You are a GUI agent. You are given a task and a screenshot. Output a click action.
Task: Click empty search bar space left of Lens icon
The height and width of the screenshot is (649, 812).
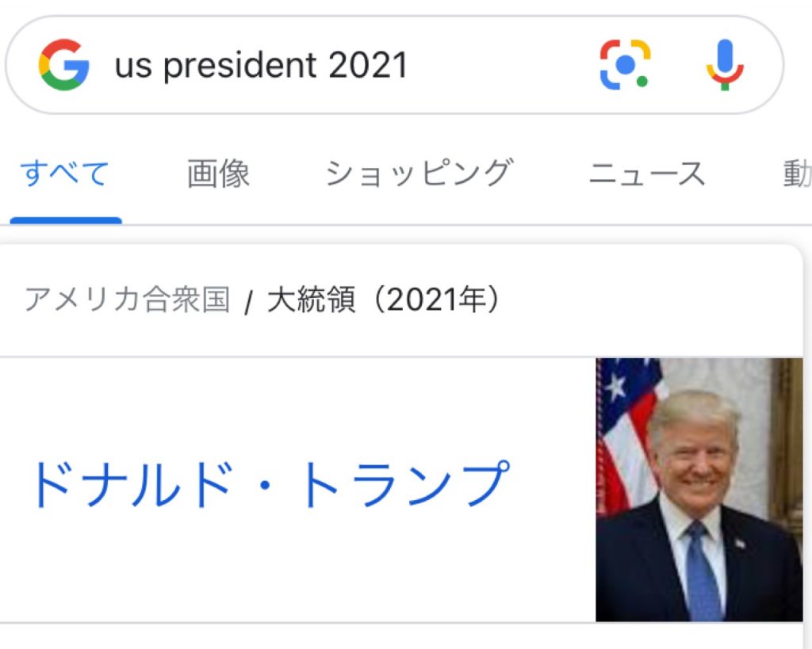pos(507,66)
